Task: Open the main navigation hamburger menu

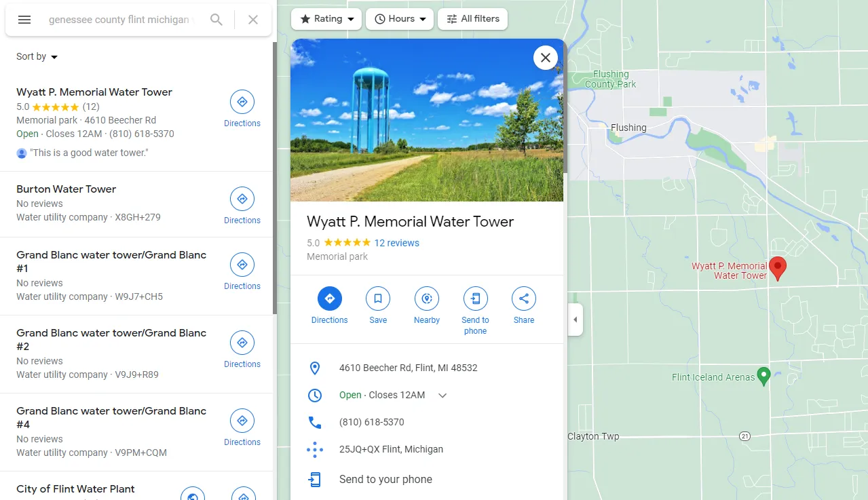Action: 24,20
